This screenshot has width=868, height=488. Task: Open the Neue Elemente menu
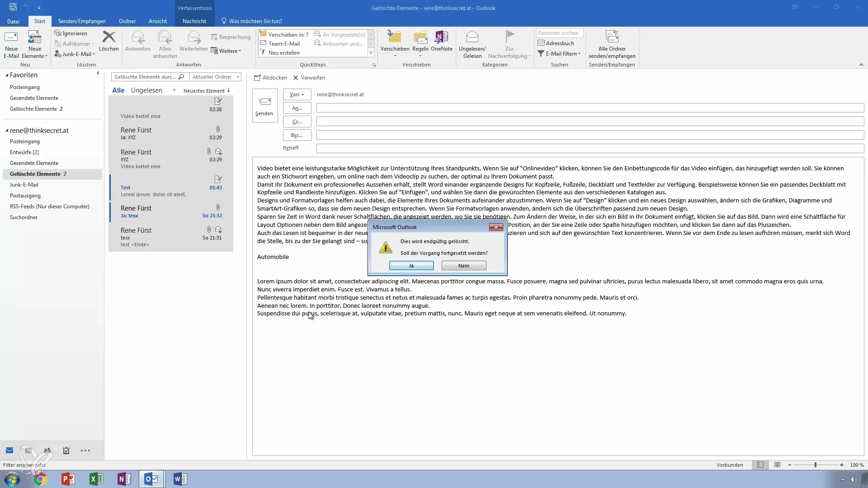point(35,45)
